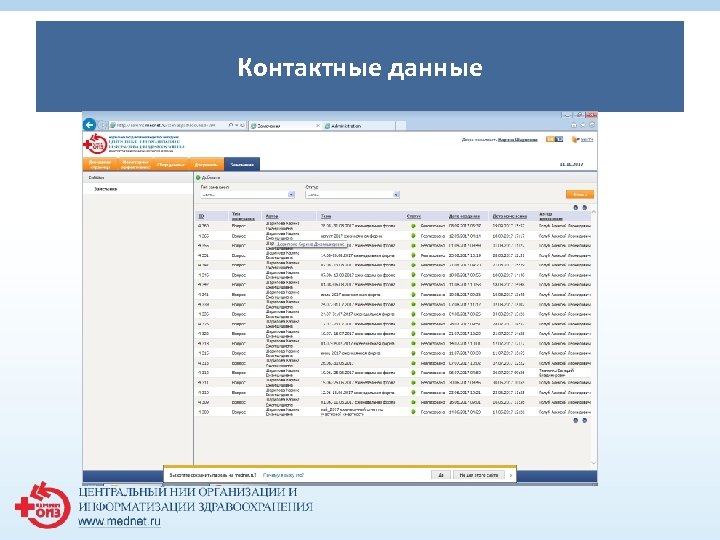Select the июнь 2017 topic cell

[x=350, y=353]
